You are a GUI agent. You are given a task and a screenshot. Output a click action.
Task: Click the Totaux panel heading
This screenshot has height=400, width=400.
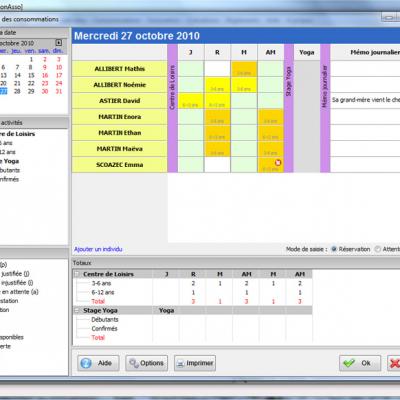82,263
